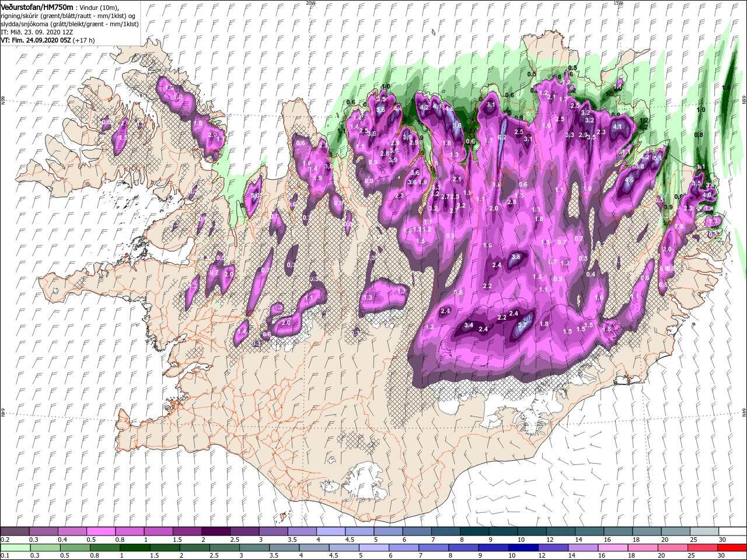Click the dark mauve 0.2–0.3 snow legend swatch
The image size is (747, 560).
click(x=15, y=531)
